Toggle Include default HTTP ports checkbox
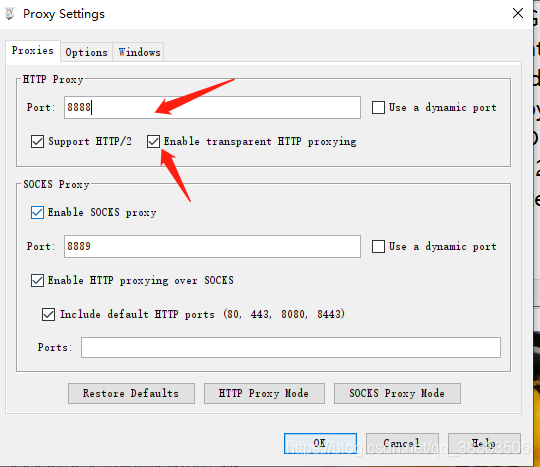 point(48,314)
